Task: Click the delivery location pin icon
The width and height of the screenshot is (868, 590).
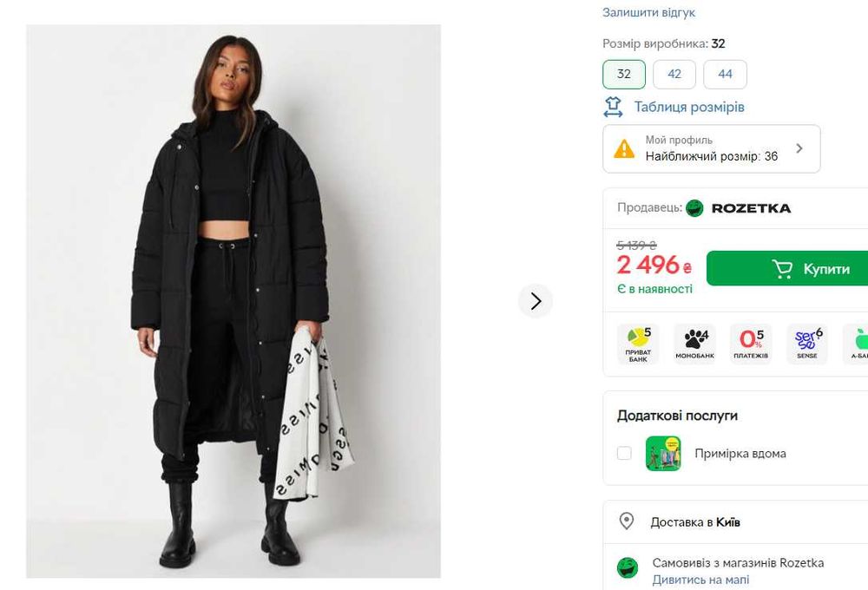Action: click(626, 521)
